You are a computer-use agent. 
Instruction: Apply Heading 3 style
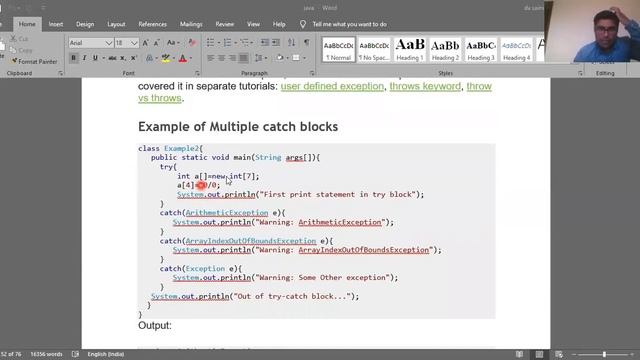481,50
